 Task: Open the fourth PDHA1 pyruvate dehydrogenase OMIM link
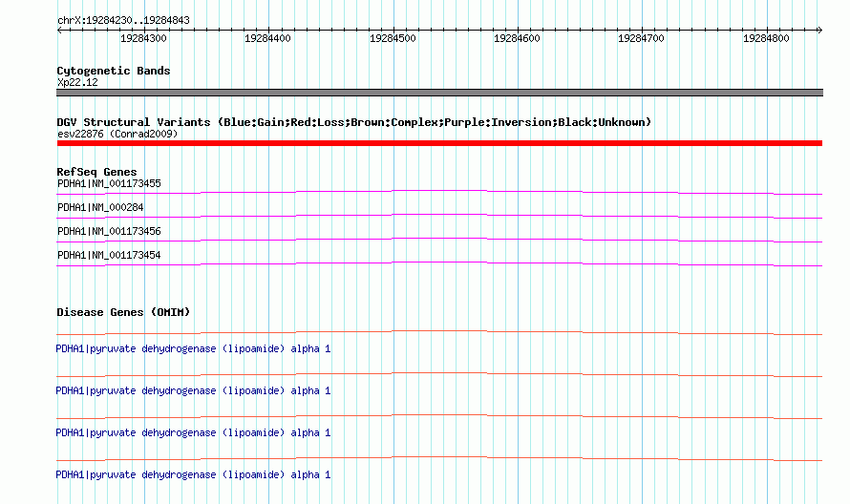point(193,474)
